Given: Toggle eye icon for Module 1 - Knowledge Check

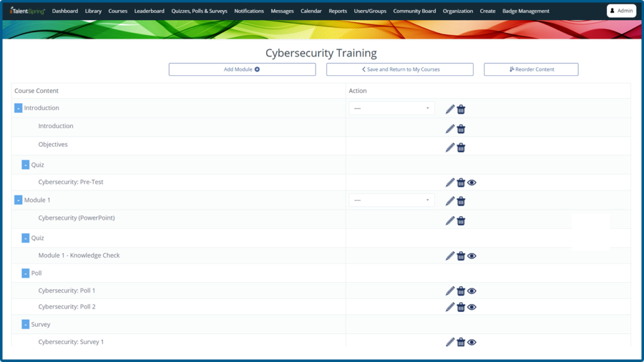Looking at the screenshot, I should 472,256.
